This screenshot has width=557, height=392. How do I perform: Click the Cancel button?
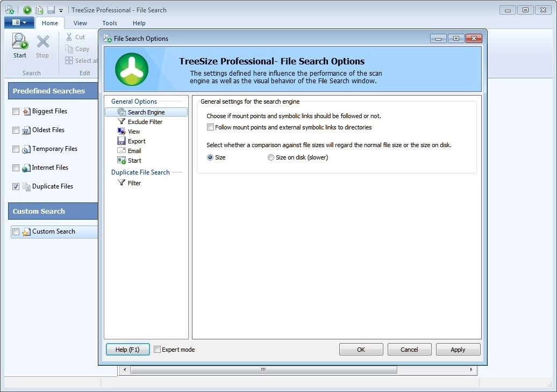(409, 350)
